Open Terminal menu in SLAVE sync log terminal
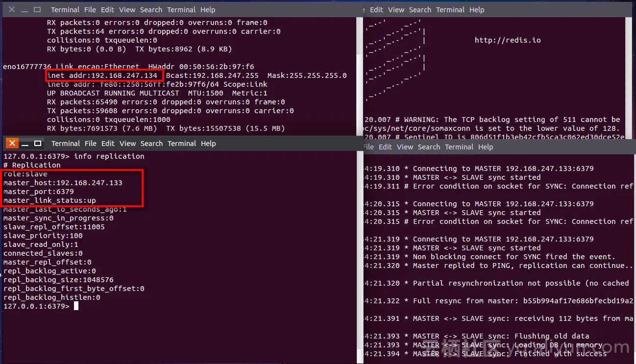 tap(459, 147)
